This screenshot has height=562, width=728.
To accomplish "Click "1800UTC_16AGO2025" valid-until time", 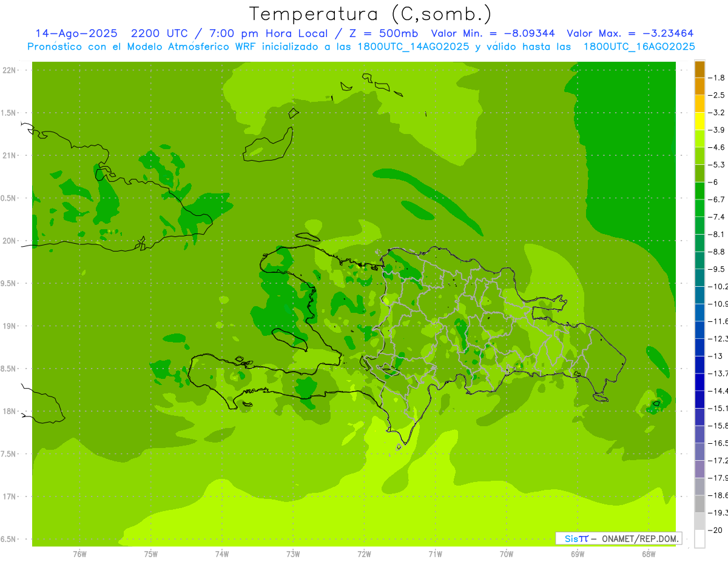I will [639, 46].
